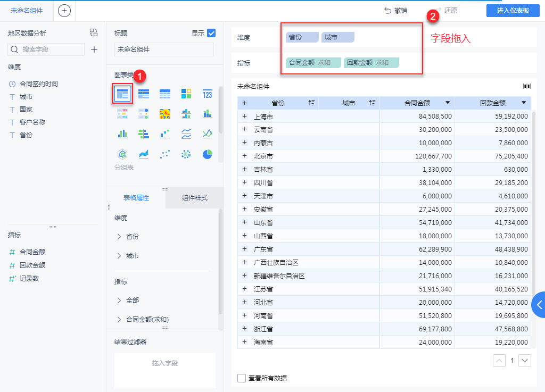Select the grouped table chart type
Image resolution: width=545 pixels, height=392 pixels.
[x=122, y=94]
